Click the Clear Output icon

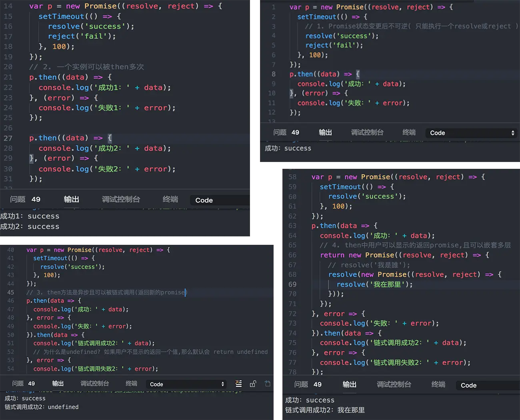(x=239, y=384)
